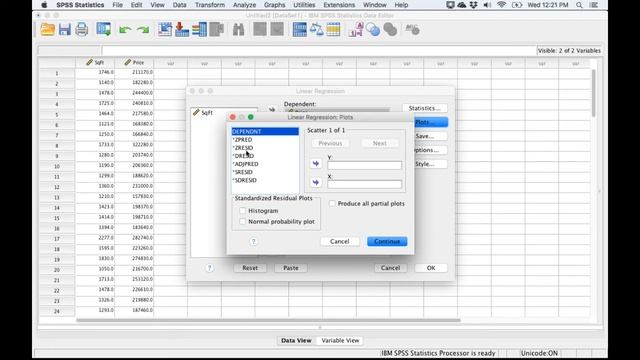The height and width of the screenshot is (360, 640).
Task: Show all variables gray circles icon
Action: point(390,29)
